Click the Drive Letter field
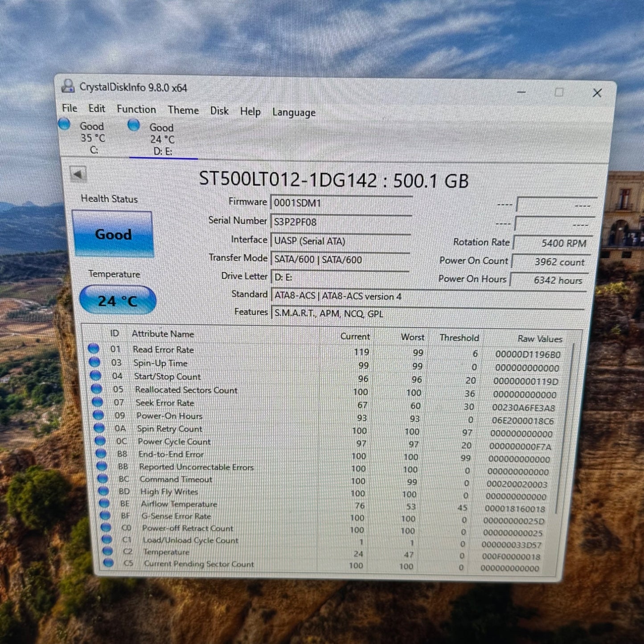This screenshot has width=644, height=644. tap(340, 277)
